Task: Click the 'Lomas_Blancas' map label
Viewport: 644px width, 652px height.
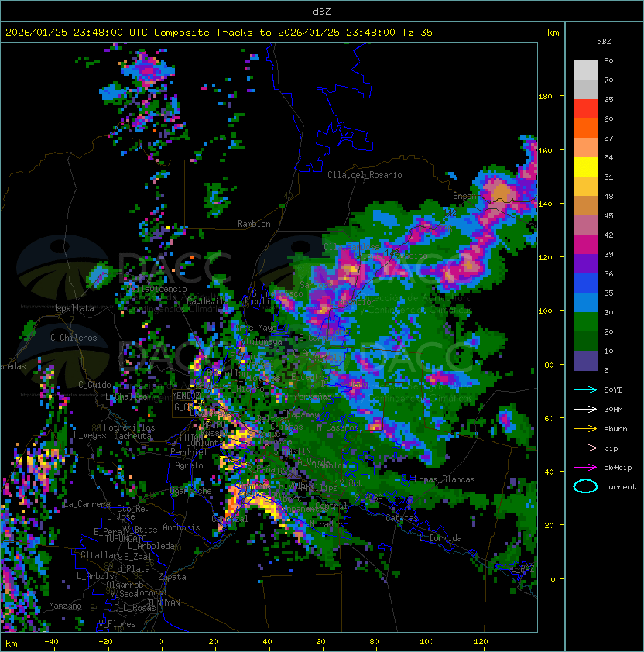Action: pos(444,479)
